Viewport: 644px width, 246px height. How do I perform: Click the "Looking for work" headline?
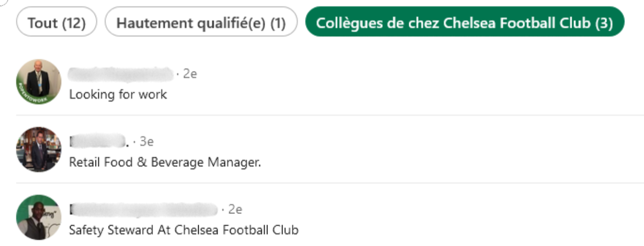[118, 95]
